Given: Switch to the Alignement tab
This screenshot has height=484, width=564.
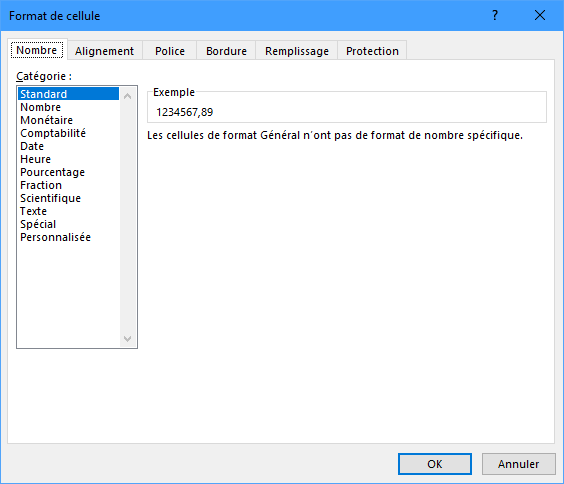Looking at the screenshot, I should (x=104, y=51).
